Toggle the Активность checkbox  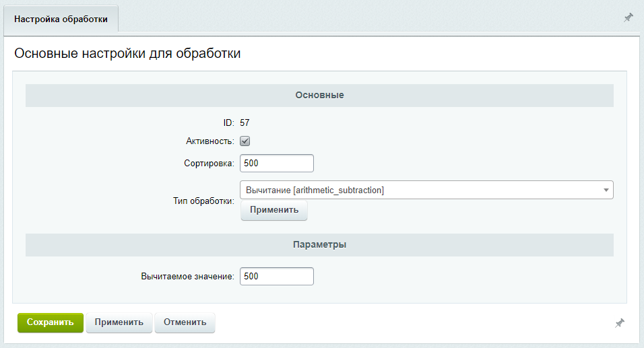(245, 141)
